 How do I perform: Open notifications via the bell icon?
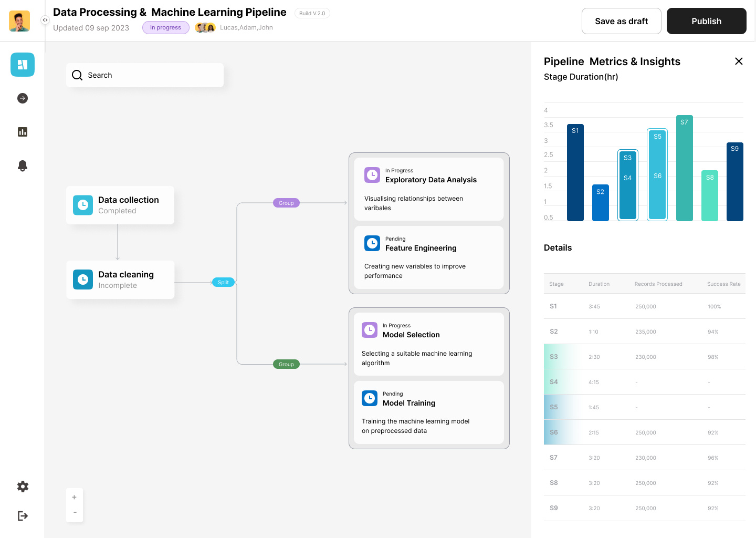[22, 165]
